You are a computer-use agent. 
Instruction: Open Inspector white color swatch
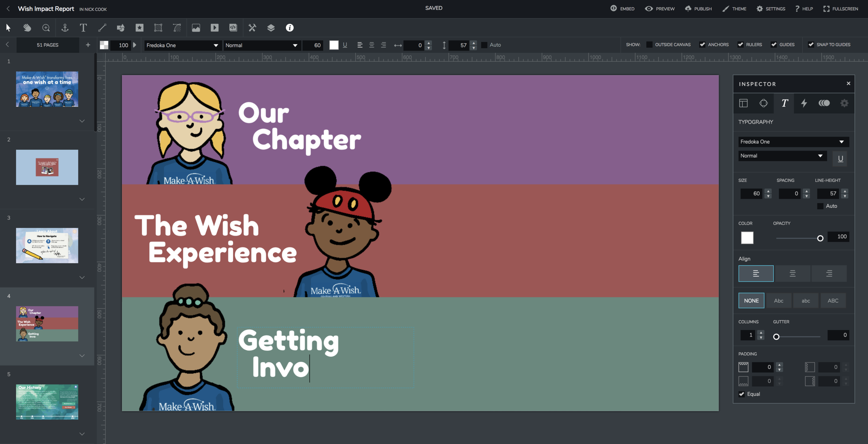tap(747, 238)
